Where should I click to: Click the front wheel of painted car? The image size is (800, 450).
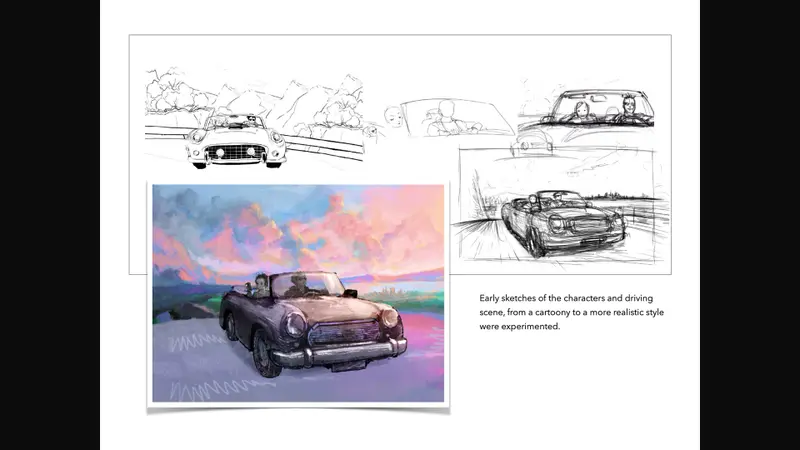[x=264, y=355]
